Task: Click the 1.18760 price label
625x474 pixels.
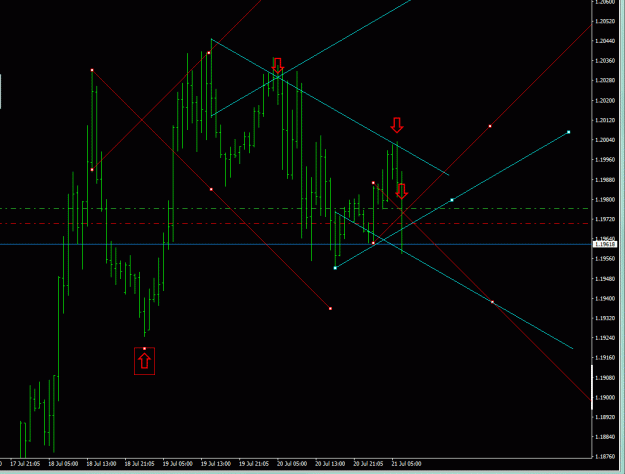Action: [x=605, y=456]
